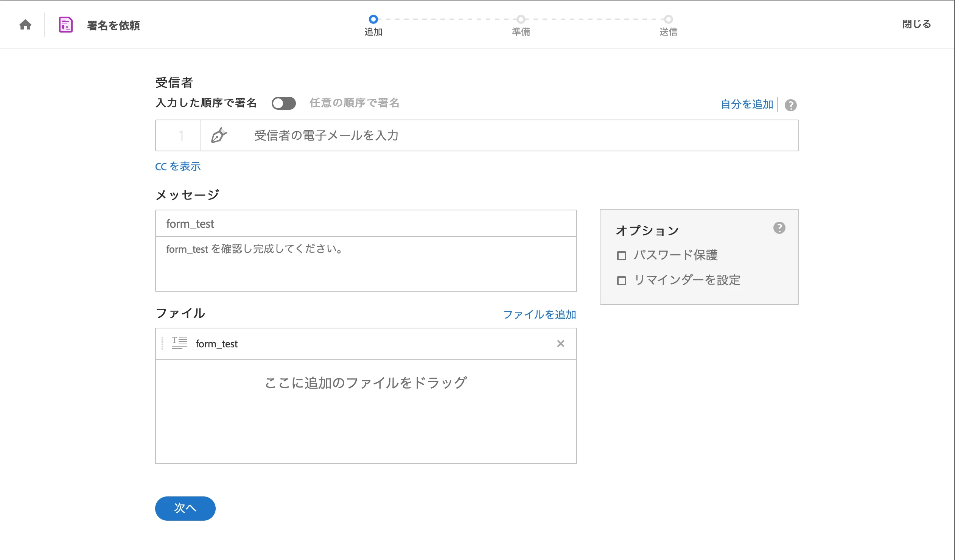Click the Home icon

click(x=25, y=25)
